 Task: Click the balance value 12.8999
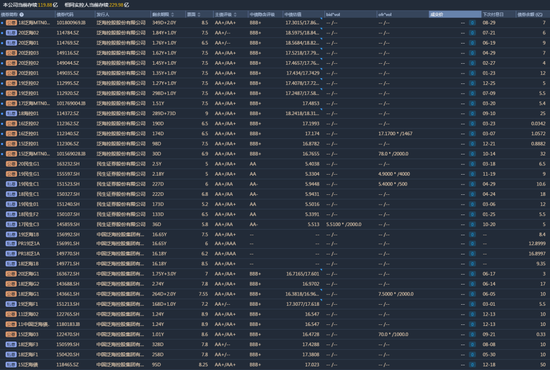[537, 243]
